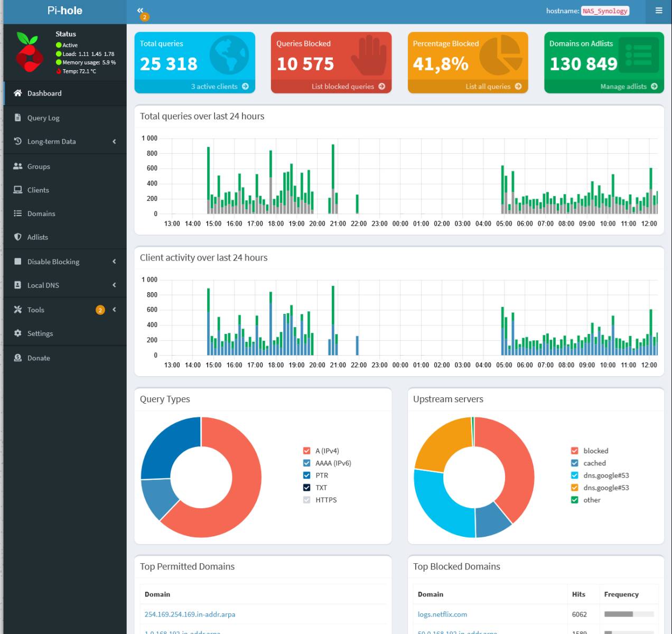
Task: Toggle the A (IPv4) query type checkbox
Action: point(306,451)
